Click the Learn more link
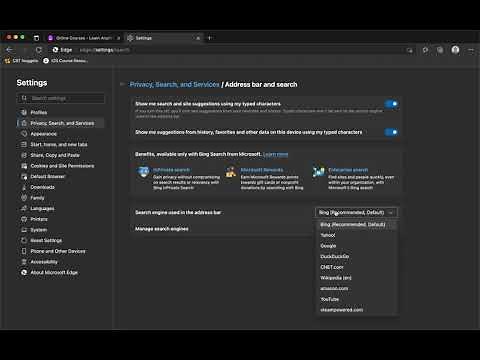The height and width of the screenshot is (360, 480). click(x=276, y=154)
